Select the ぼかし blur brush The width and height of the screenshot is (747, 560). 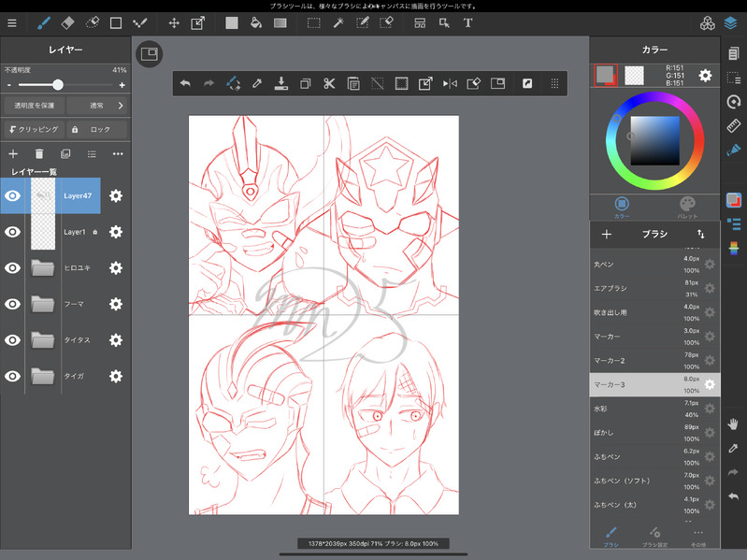pyautogui.click(x=654, y=433)
